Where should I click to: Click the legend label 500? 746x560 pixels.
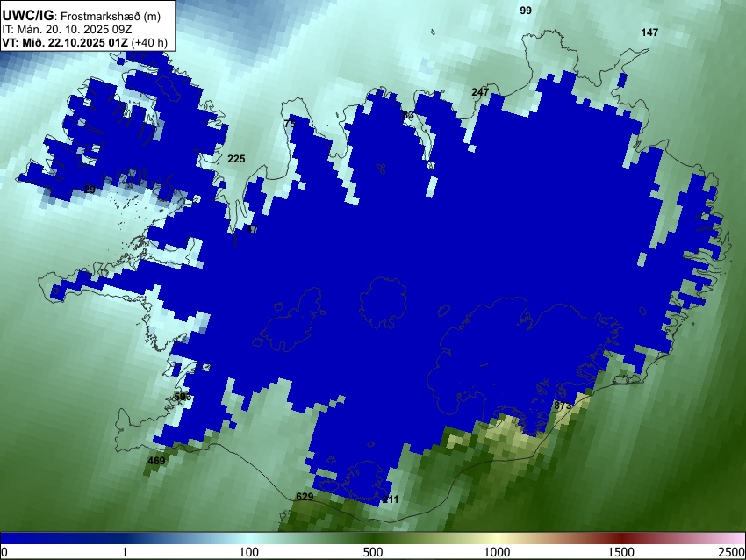pos(373,552)
